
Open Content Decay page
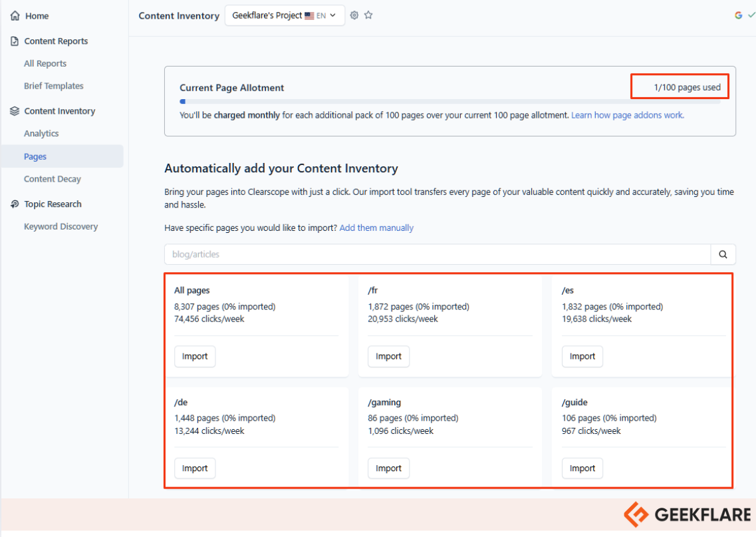pos(53,179)
